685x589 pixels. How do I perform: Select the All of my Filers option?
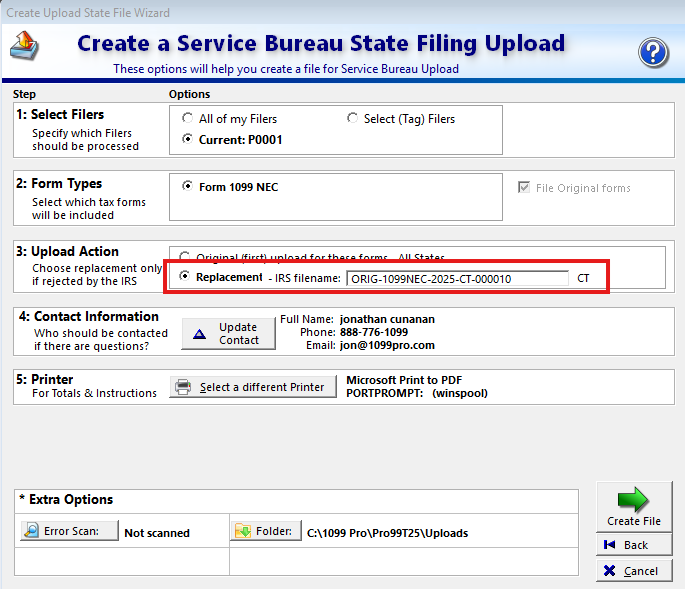[186, 119]
